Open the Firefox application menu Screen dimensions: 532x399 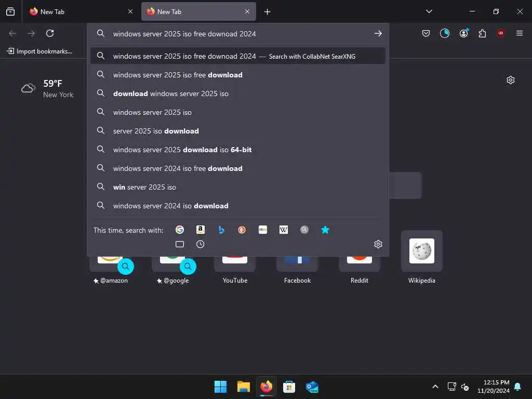click(x=520, y=33)
